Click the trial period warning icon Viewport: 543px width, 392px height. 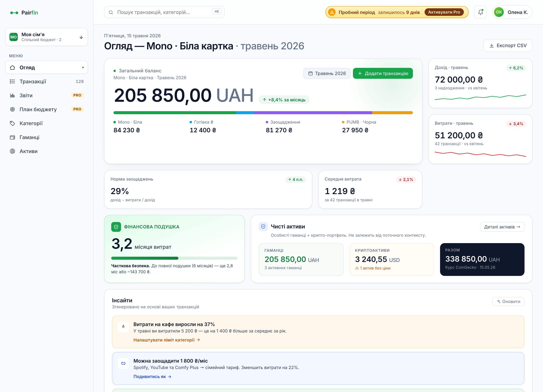coord(332,12)
